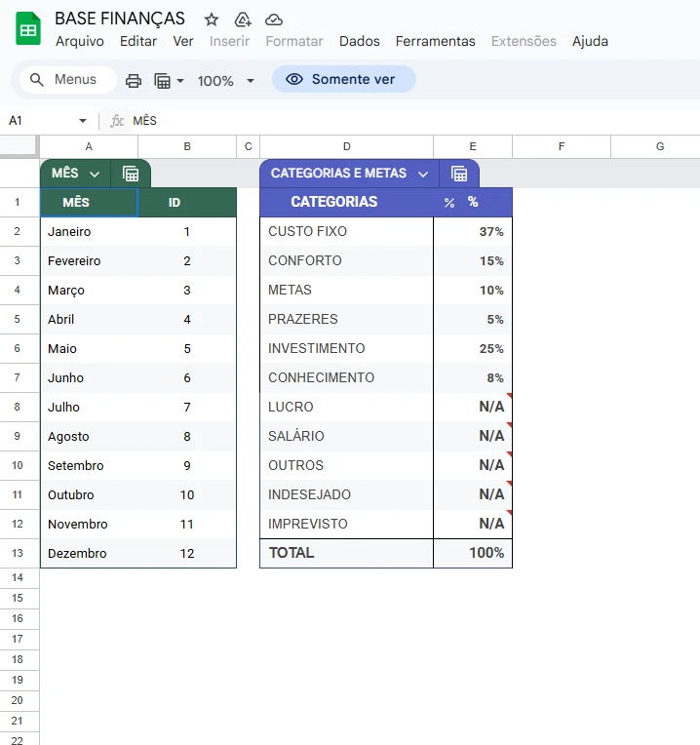Select column F header
This screenshot has height=745, width=700.
(562, 146)
